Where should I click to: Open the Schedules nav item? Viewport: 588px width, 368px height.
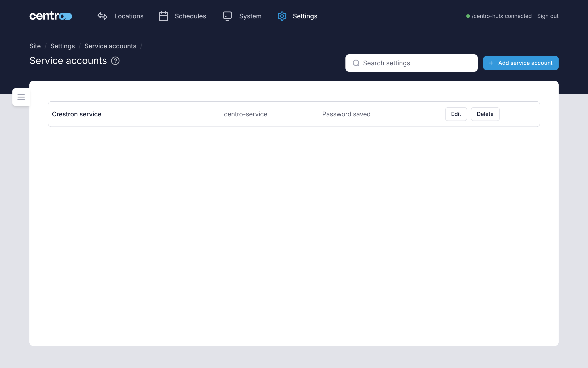click(182, 16)
